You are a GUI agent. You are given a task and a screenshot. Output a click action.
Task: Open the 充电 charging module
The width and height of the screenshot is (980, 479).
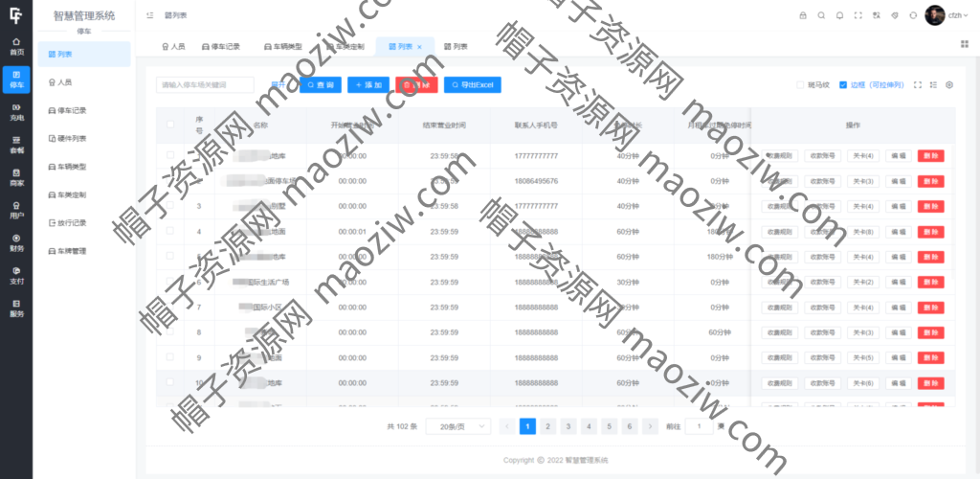[x=16, y=112]
